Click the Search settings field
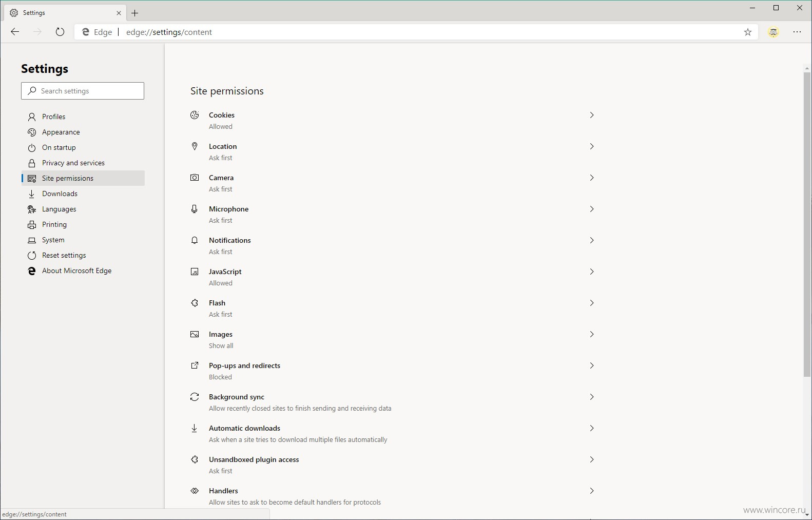The image size is (812, 520). click(83, 91)
